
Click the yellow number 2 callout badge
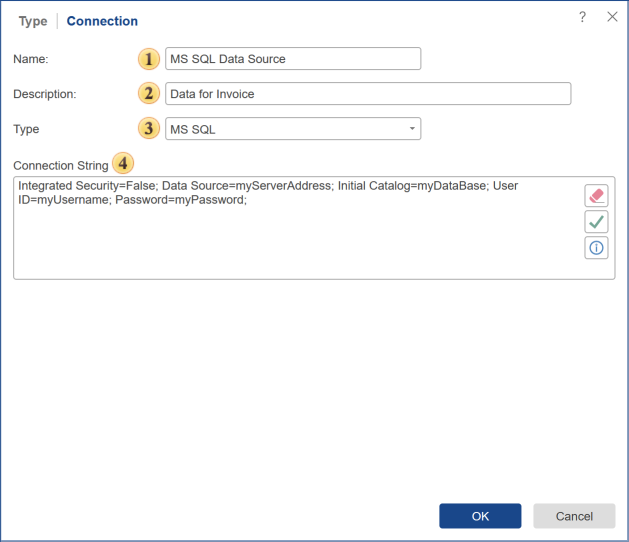tap(149, 94)
